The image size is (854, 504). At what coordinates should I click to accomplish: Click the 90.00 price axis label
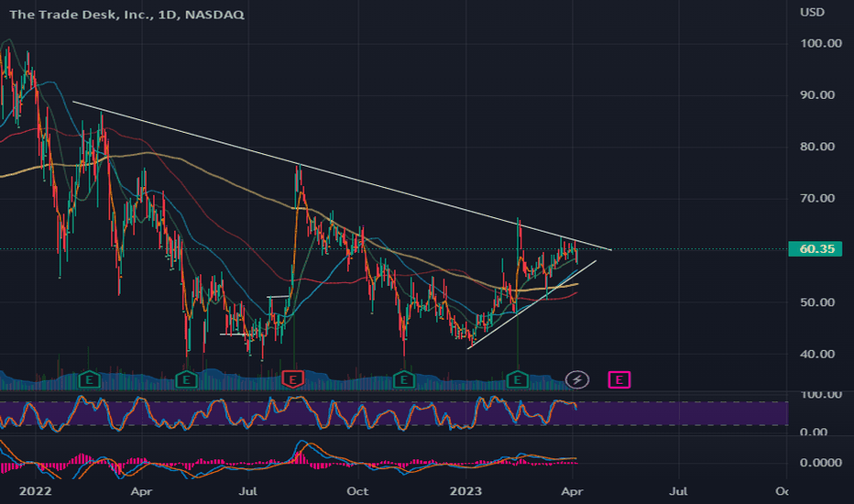coord(817,94)
